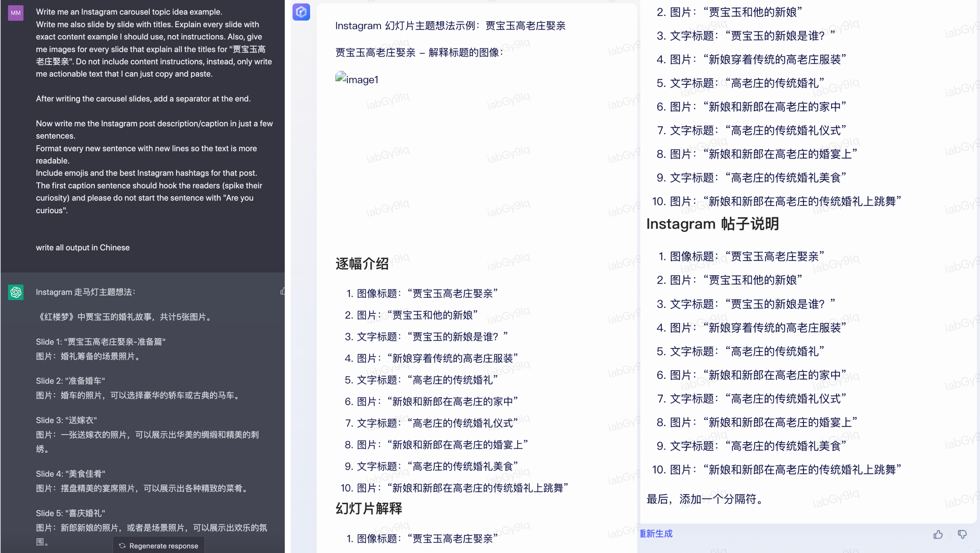This screenshot has width=980, height=553.
Task: Click the Slide 5 "喜庆婚礼" line
Action: point(70,513)
